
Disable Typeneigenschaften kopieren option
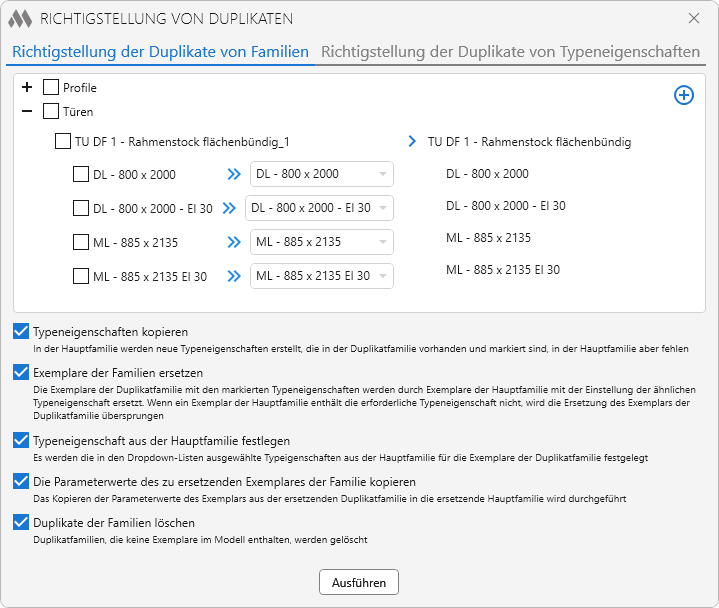coord(21,332)
